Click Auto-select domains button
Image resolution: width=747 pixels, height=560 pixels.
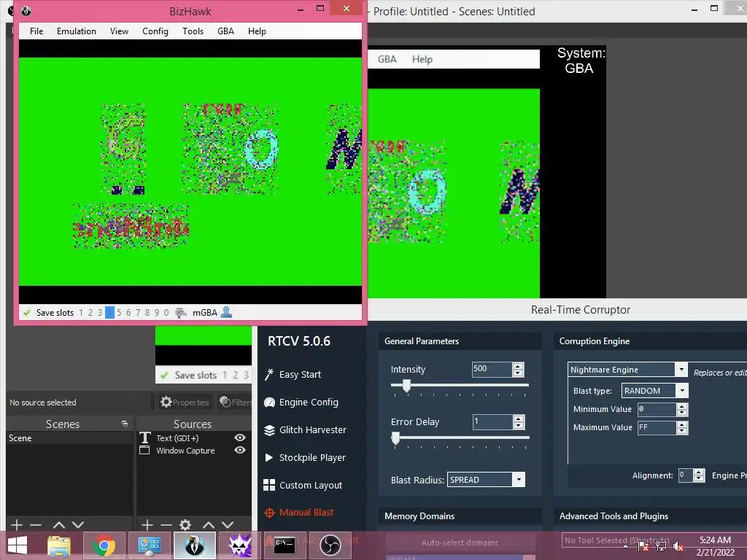tap(460, 542)
